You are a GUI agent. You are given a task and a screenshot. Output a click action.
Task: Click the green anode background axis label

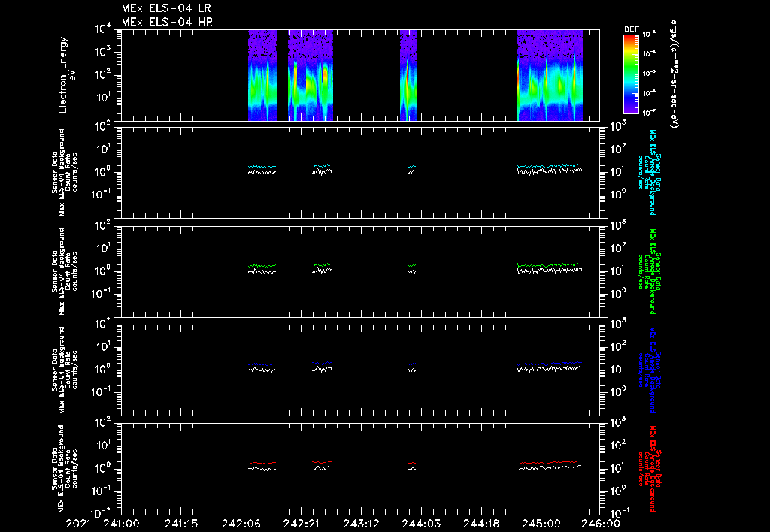click(x=649, y=271)
